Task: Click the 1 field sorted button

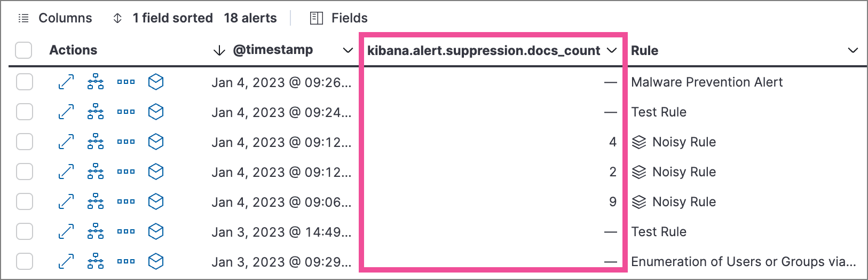Action: [x=163, y=18]
